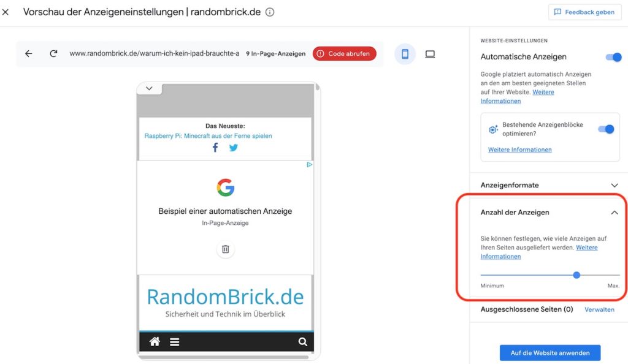
Task: Open Weitere Informationen under Anzahl der Anzeigen
Action: pyautogui.click(x=538, y=252)
